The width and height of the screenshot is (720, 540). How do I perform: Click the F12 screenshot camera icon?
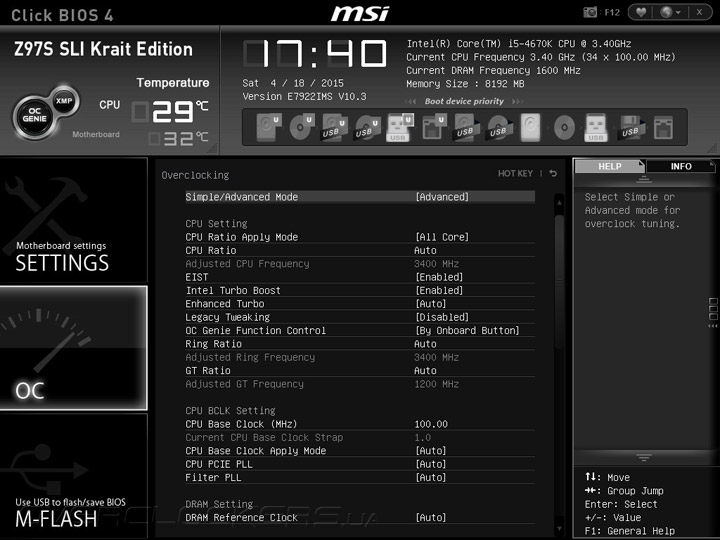[x=590, y=12]
